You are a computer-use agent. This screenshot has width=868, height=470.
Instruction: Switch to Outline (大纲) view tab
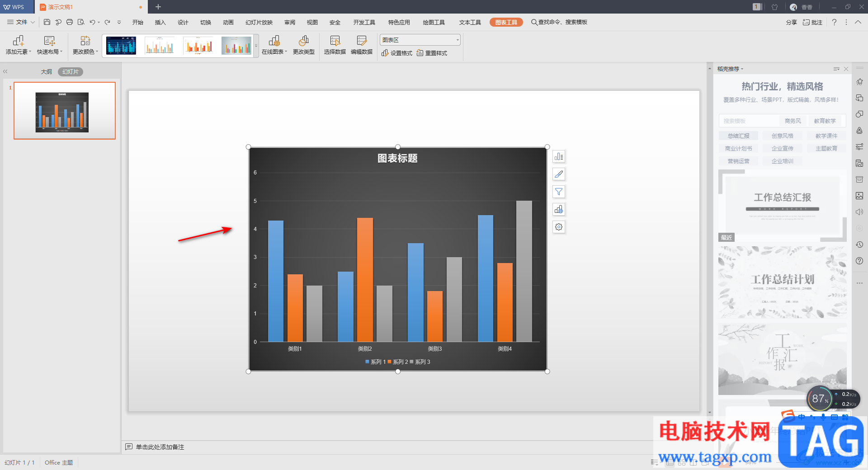47,71
